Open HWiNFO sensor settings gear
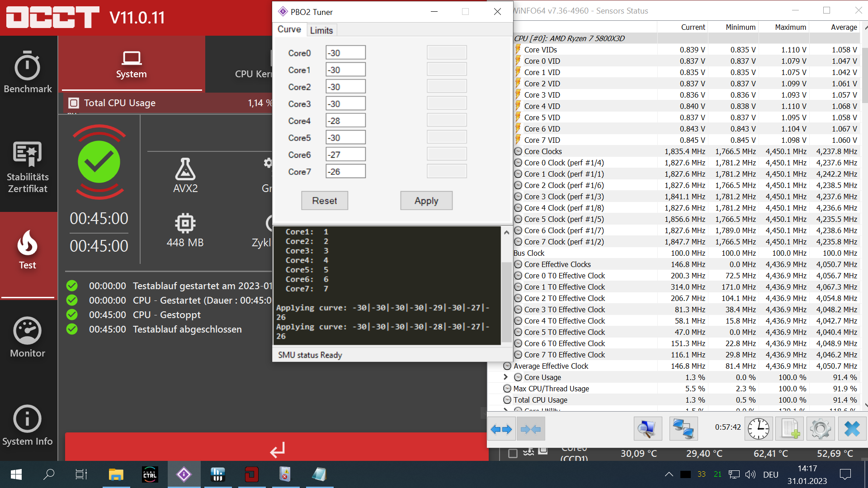 point(820,428)
